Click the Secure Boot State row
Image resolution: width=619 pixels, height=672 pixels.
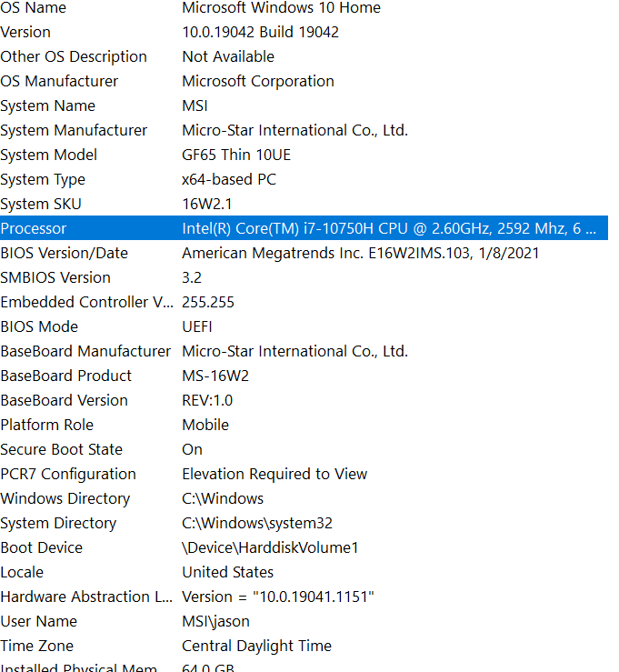[61, 450]
